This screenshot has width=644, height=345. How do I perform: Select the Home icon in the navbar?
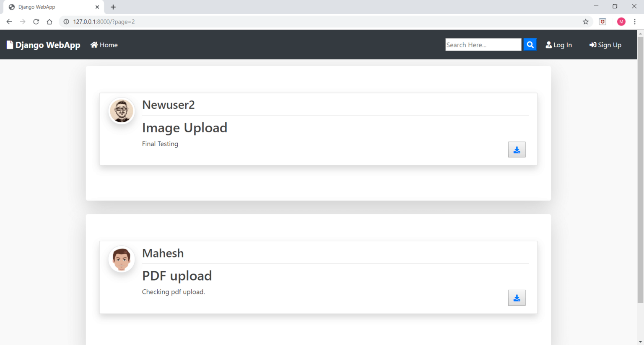[x=94, y=44]
